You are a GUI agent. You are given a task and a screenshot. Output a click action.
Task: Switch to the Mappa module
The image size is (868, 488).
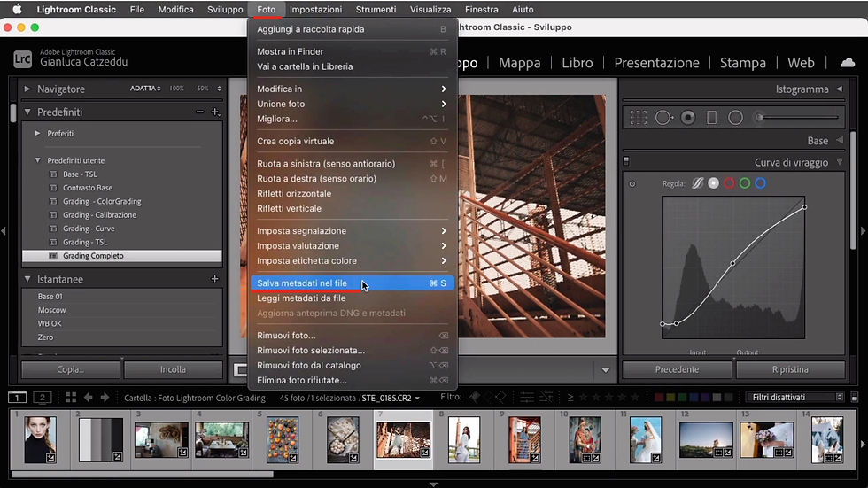point(519,63)
